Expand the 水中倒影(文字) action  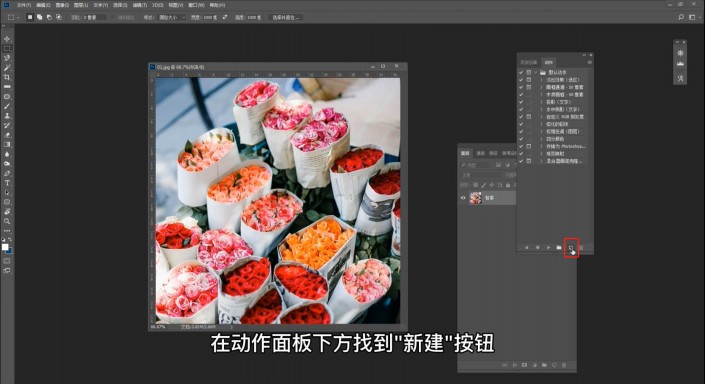(541, 109)
